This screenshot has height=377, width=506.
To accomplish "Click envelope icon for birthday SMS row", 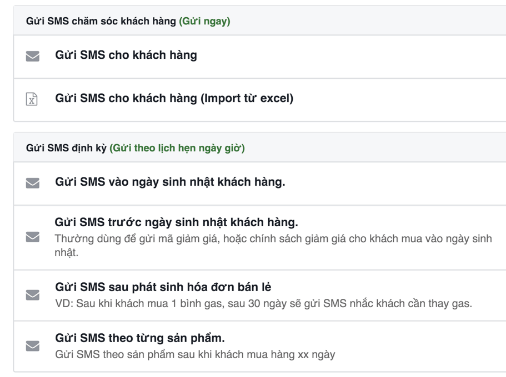I will (x=33, y=183).
